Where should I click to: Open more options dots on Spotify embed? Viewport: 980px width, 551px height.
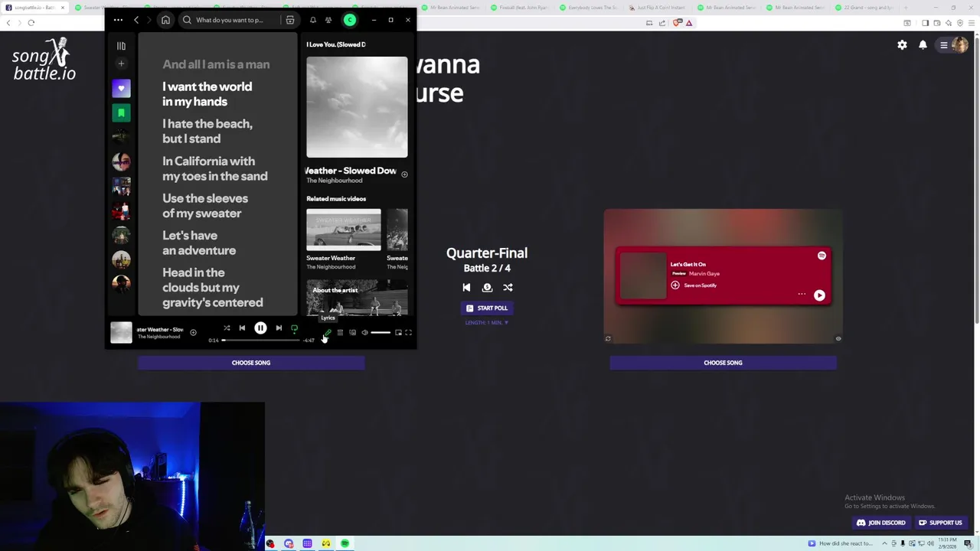[x=802, y=295]
